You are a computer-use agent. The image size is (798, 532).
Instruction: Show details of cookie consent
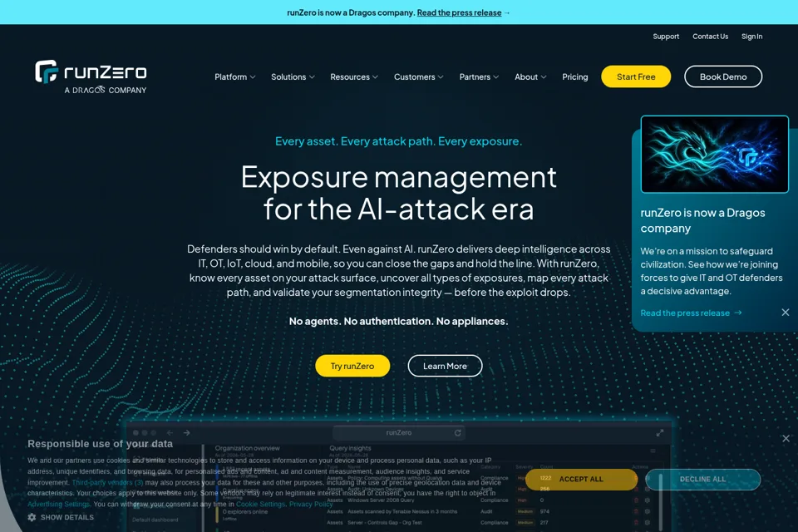pyautogui.click(x=66, y=517)
